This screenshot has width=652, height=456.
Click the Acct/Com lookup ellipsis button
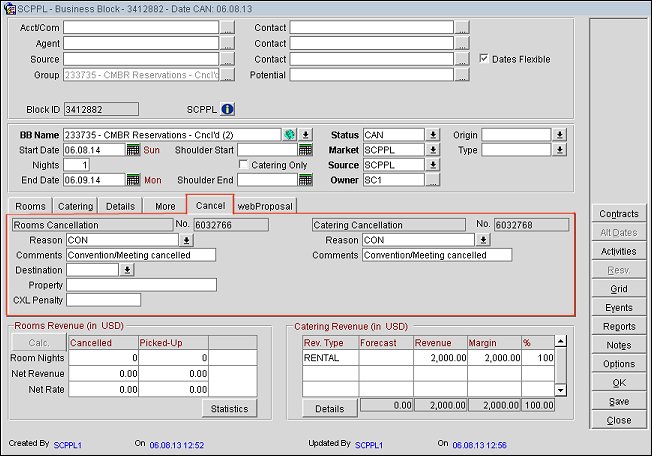point(227,27)
